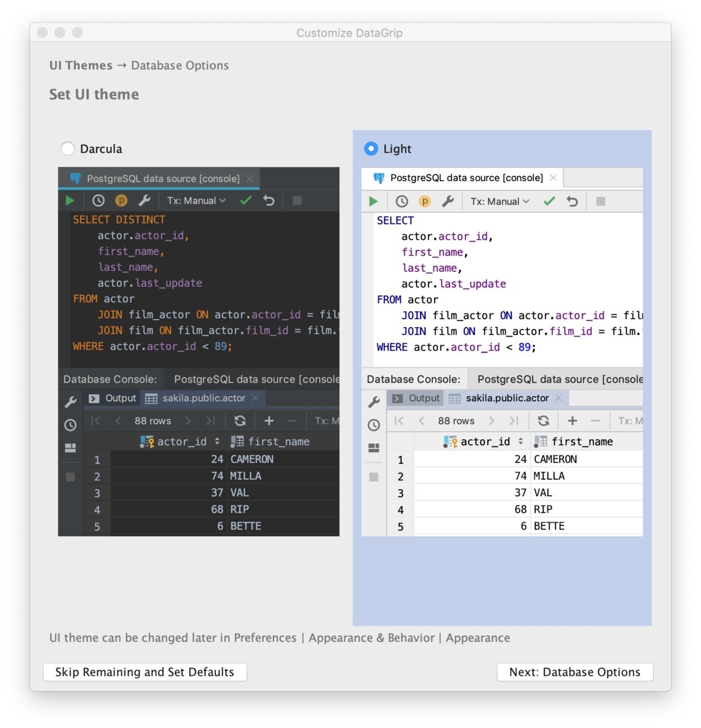The image size is (701, 728).
Task: Click Skip Remaining and Set Defaults
Action: click(145, 672)
